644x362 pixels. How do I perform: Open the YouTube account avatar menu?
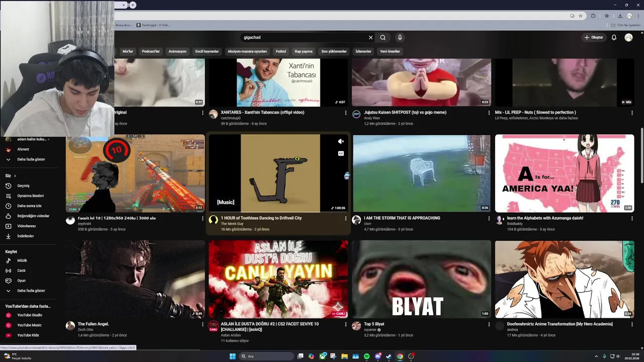(x=628, y=37)
